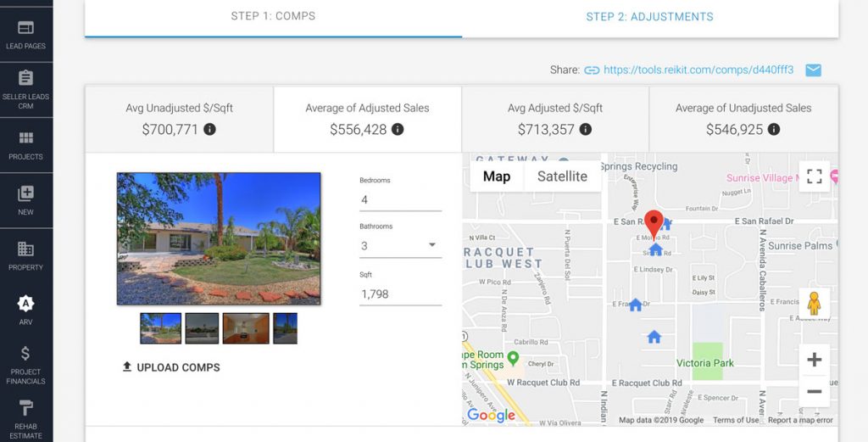Switch to Step 2: Adjustments tab

(x=650, y=17)
